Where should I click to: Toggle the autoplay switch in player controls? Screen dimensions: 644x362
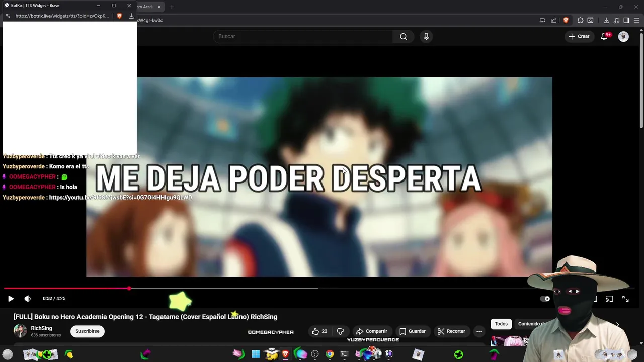click(x=545, y=299)
